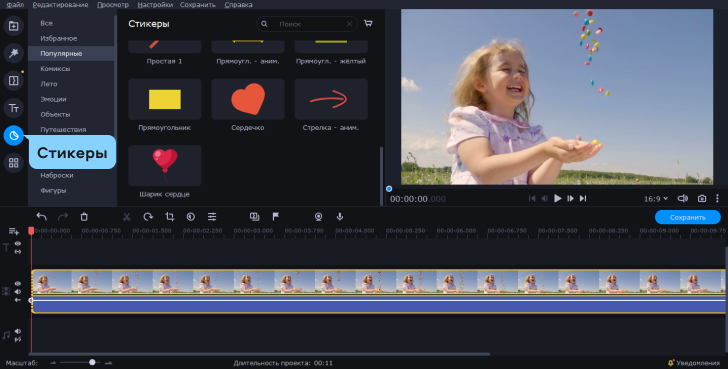The height and width of the screenshot is (369, 728).
Task: Mute the video track audio
Action: tap(18, 291)
